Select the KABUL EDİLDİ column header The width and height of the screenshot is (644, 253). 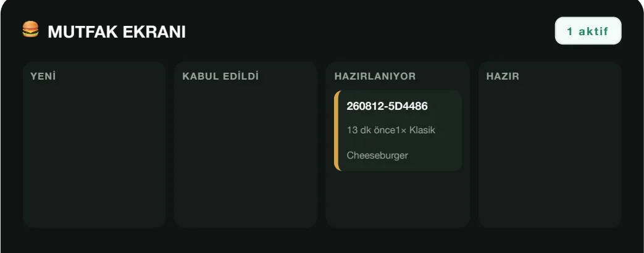point(220,77)
